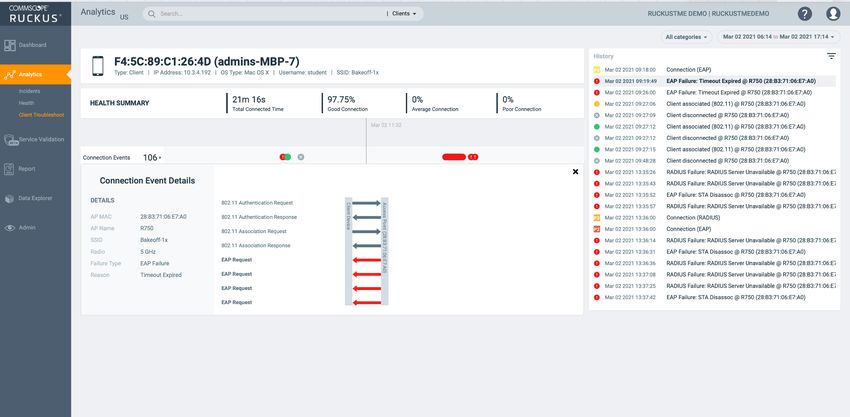Click the long red failure bar on the timeline
The height and width of the screenshot is (417, 850).
454,157
